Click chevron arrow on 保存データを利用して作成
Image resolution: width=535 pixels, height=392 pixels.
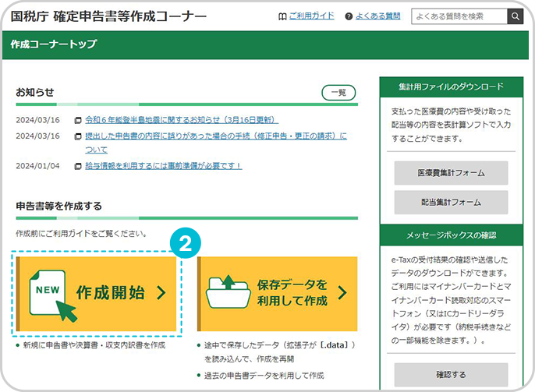click(x=342, y=292)
